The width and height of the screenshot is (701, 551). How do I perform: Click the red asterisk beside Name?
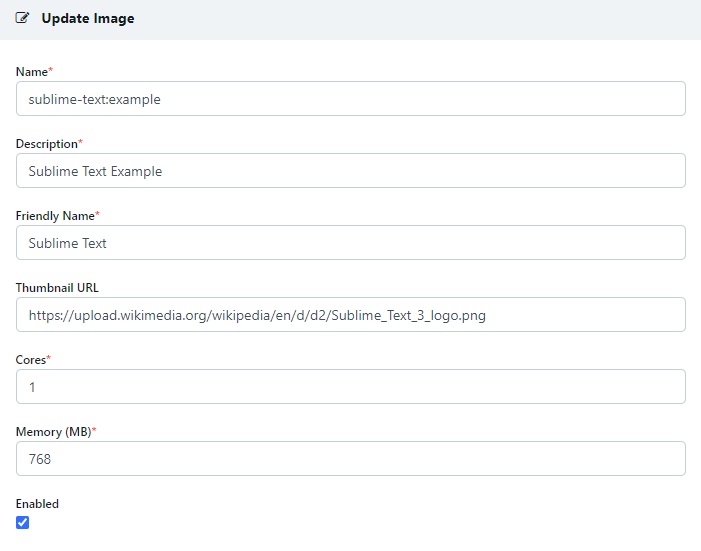point(51,71)
